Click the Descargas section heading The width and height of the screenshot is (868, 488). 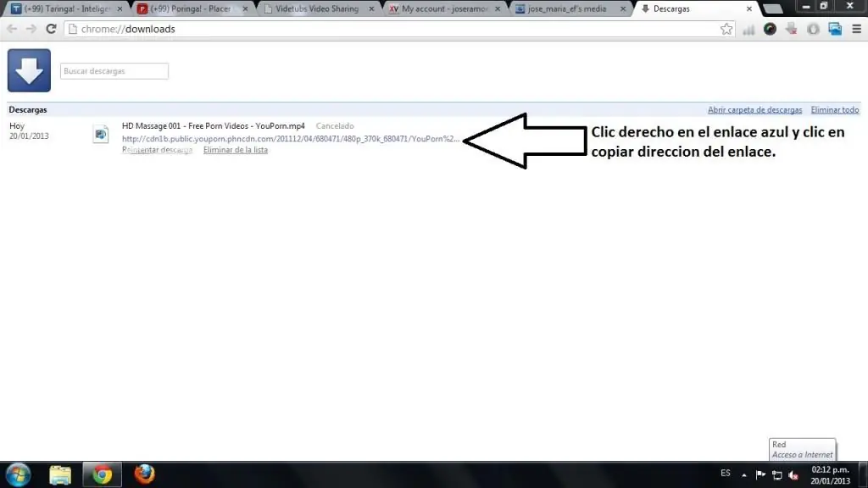[x=28, y=109]
